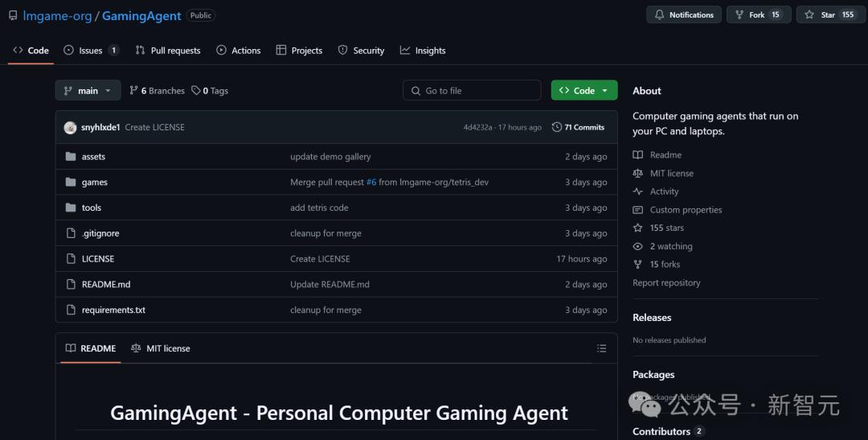Screen dimensions: 868x440
Task: Click the code brackets icon in Code tab
Action: click(x=18, y=51)
